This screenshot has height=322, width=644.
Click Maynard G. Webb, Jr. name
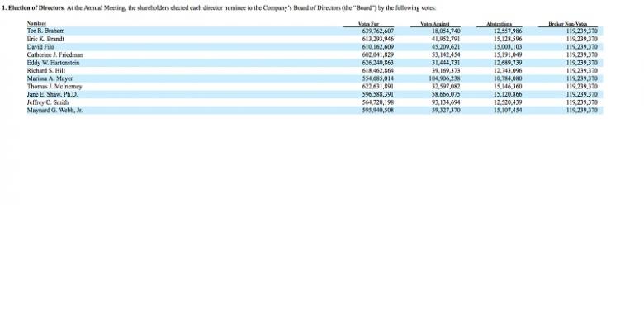[54, 111]
